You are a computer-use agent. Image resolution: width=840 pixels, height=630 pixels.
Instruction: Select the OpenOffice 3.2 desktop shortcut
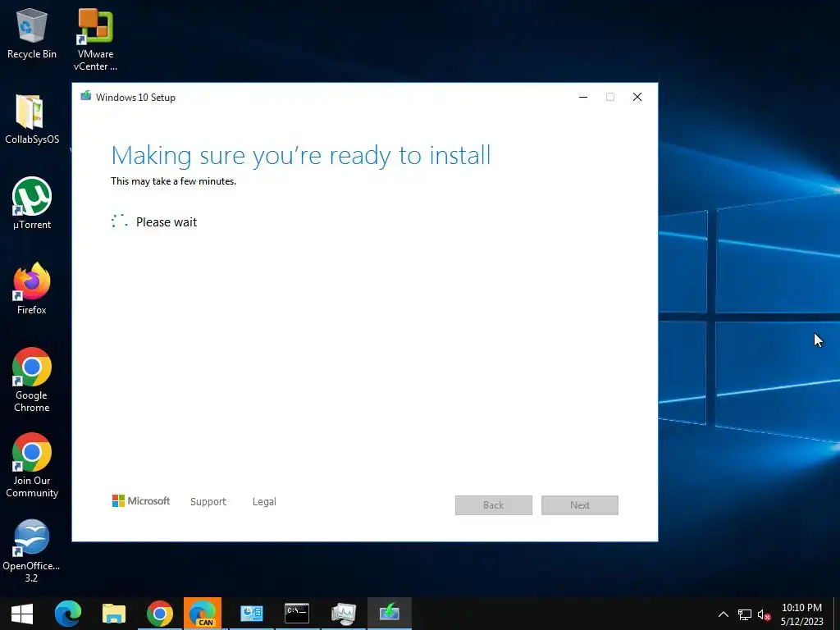(32, 551)
